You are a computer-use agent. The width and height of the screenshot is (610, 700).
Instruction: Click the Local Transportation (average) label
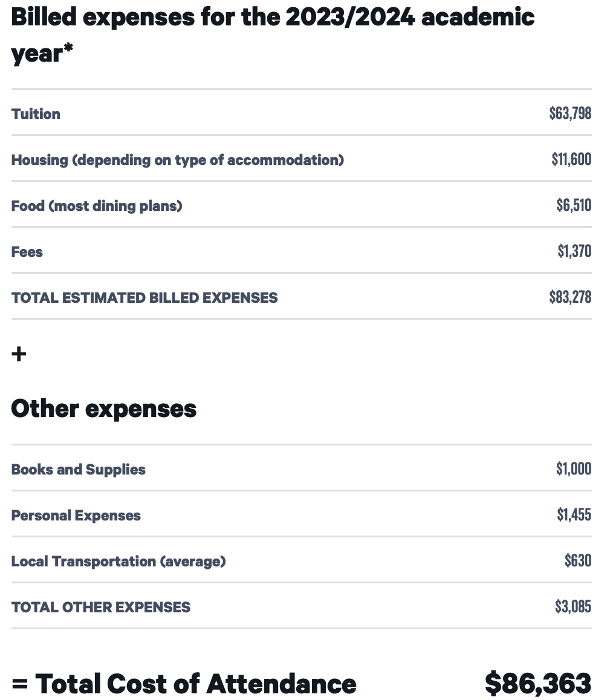click(118, 561)
